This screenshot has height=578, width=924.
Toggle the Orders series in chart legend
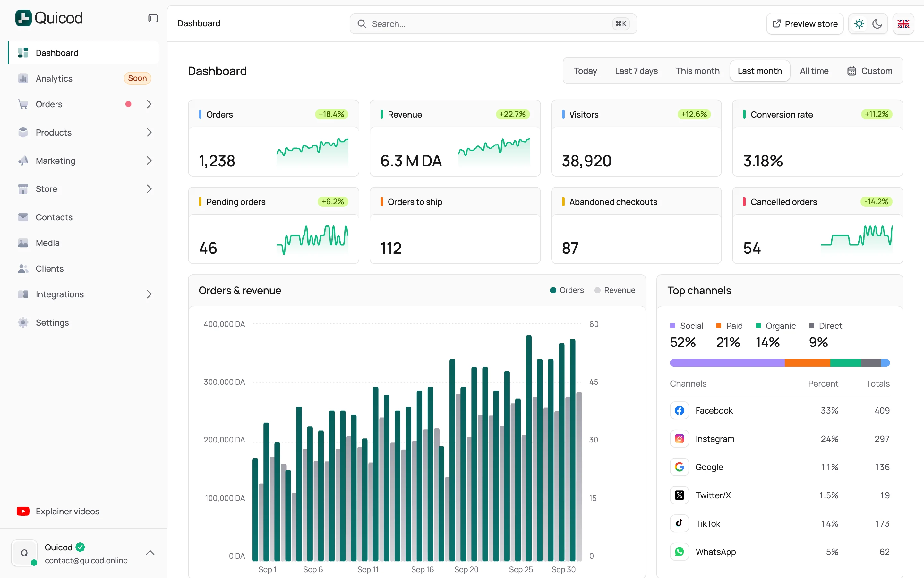pyautogui.click(x=567, y=290)
